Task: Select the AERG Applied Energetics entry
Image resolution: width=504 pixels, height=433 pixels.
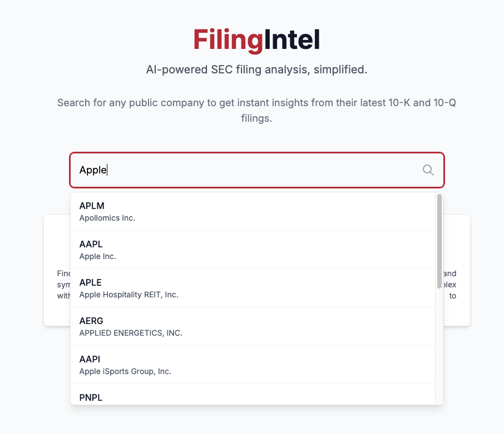Action: tap(223, 326)
